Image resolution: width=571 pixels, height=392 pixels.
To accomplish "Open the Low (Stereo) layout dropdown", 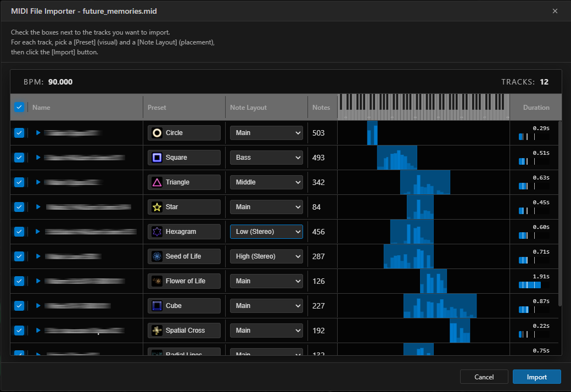I will [266, 232].
